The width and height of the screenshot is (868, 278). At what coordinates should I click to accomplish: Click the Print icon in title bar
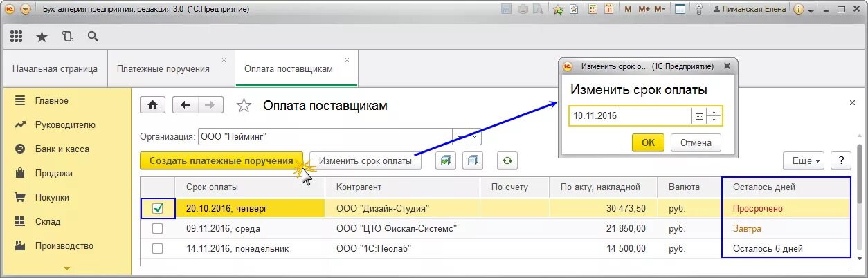tap(523, 10)
